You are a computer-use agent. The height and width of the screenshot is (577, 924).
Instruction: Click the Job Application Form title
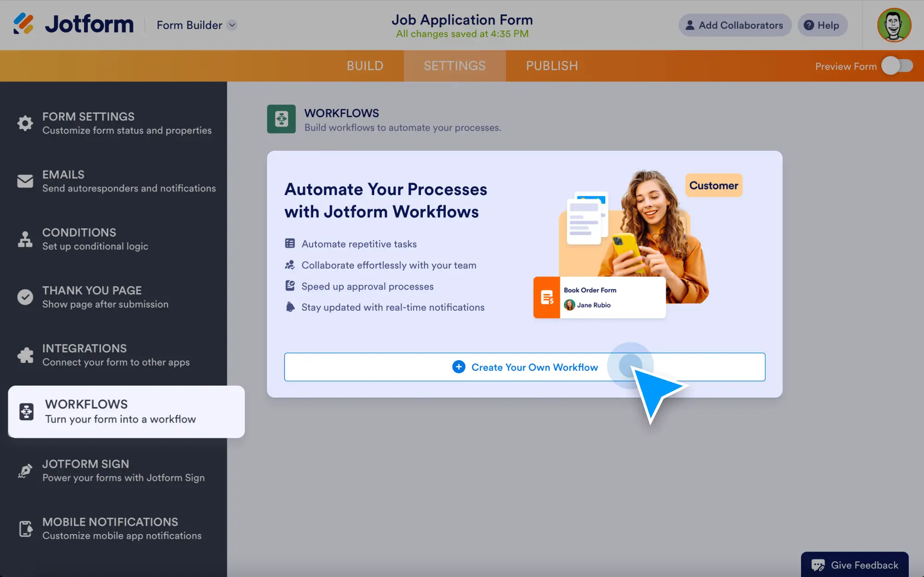click(x=462, y=19)
